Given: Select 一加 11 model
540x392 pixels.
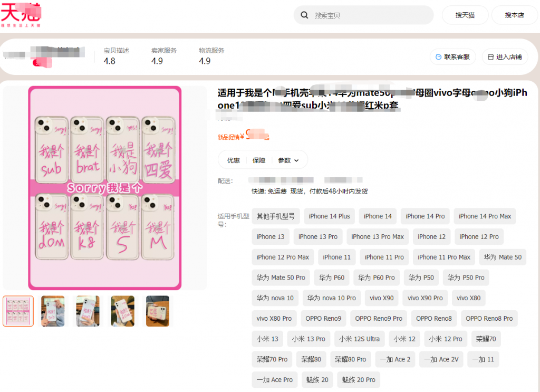Looking at the screenshot, I should [x=483, y=359].
